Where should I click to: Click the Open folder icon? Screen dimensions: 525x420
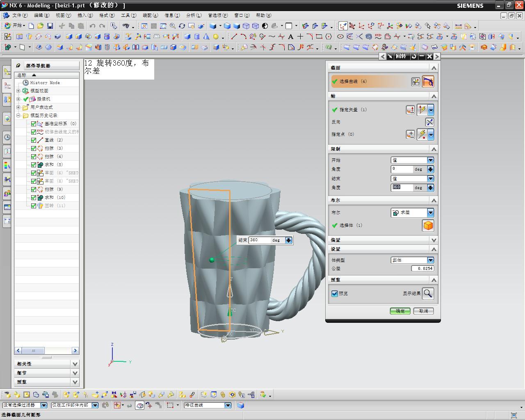[x=40, y=26]
